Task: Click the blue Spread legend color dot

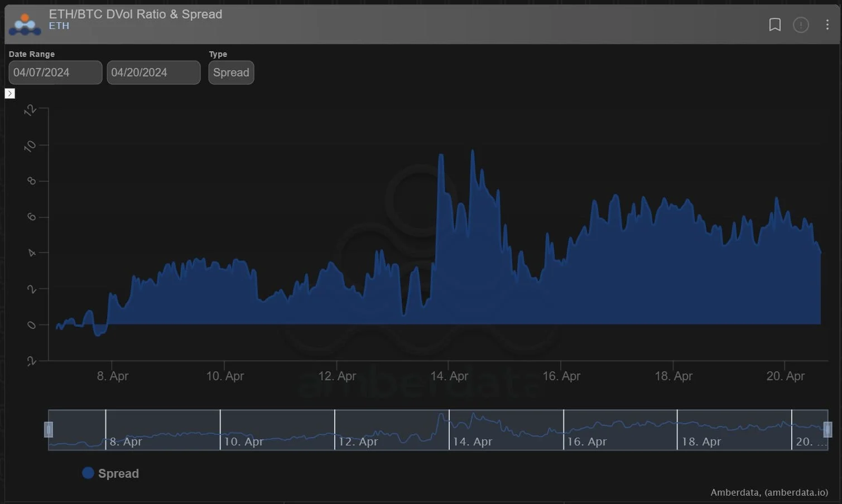Action: click(x=88, y=473)
